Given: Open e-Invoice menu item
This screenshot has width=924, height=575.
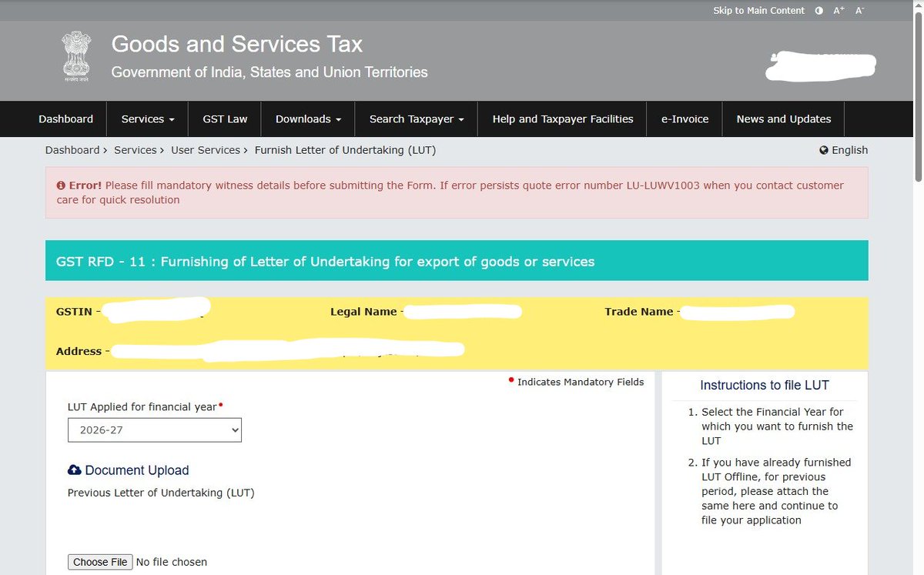Looking at the screenshot, I should 685,119.
